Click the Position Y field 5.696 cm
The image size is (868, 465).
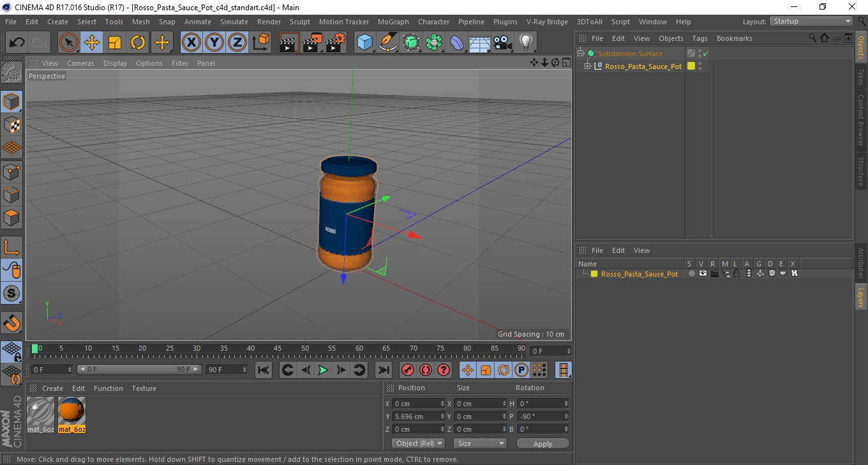(419, 416)
